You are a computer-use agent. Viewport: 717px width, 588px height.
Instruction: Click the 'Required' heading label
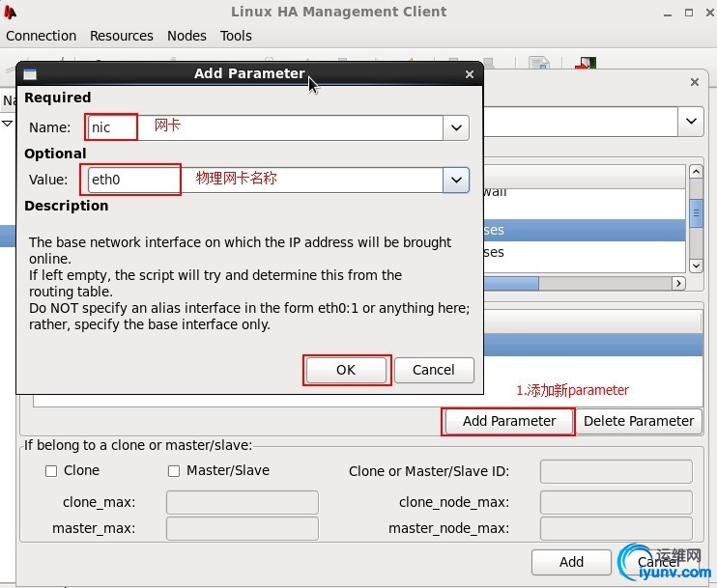pos(58,98)
